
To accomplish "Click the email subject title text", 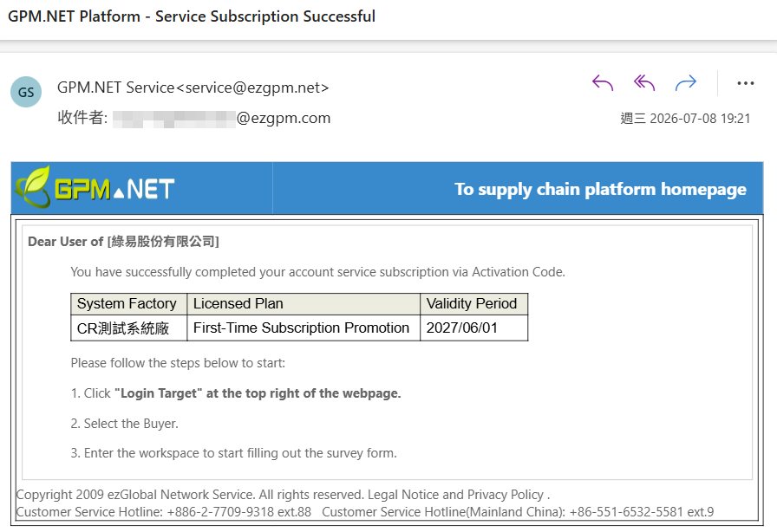I will 192,16.
